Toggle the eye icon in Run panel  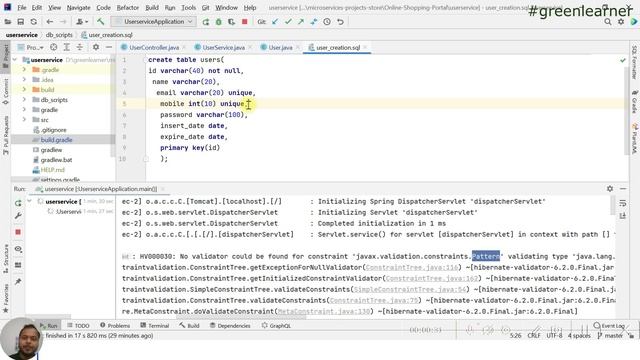18,249
